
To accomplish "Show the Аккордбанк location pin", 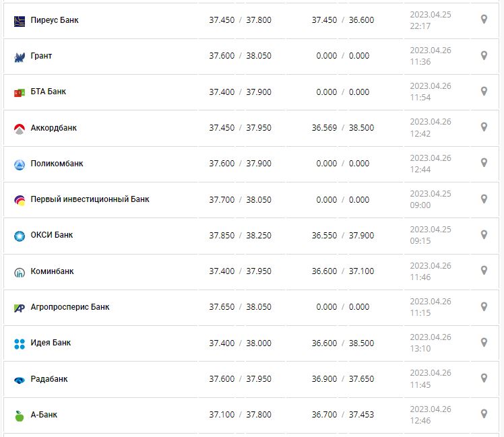I will pyautogui.click(x=484, y=127).
